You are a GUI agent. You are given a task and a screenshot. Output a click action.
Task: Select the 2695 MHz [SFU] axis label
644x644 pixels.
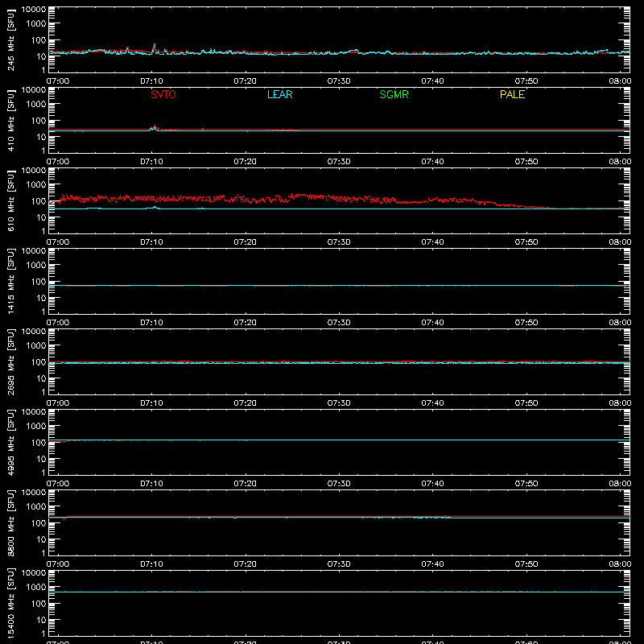coord(10,362)
